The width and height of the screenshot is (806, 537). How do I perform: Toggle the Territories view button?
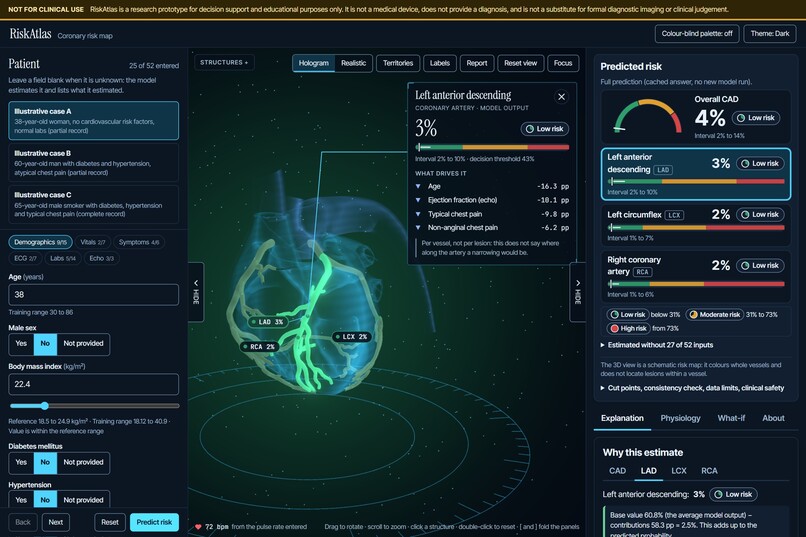click(x=398, y=63)
